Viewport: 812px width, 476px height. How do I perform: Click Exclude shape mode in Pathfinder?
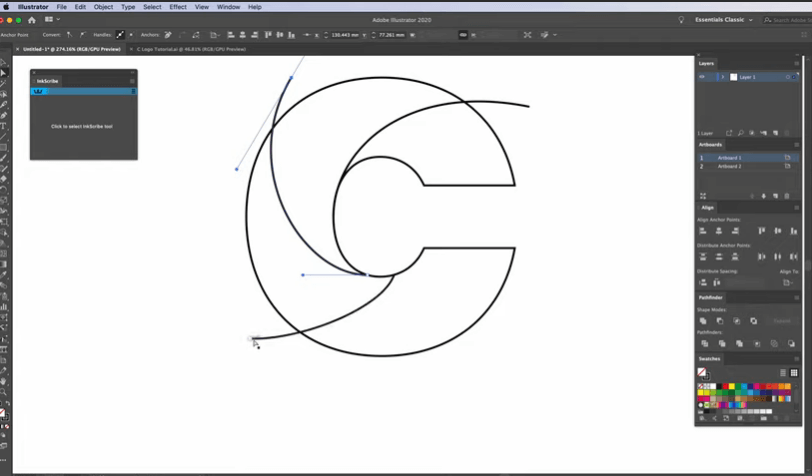pos(753,321)
